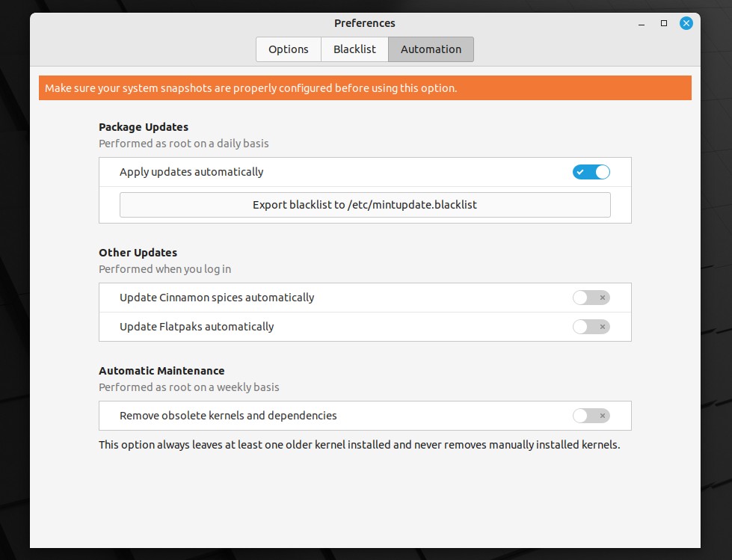732x560 pixels.
Task: Maximize the Preferences window
Action: [x=664, y=23]
